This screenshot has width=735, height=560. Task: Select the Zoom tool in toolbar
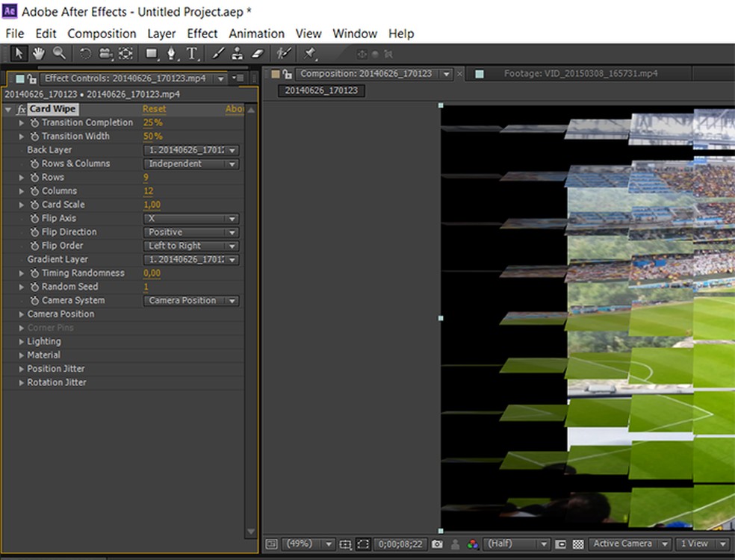[x=58, y=53]
